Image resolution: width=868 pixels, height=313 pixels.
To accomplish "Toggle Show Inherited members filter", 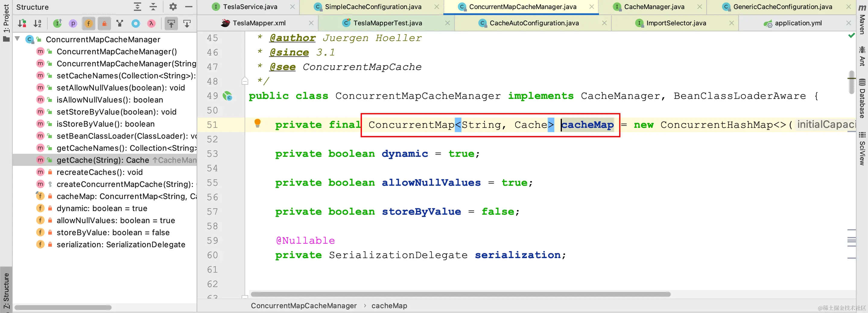I will coord(120,23).
